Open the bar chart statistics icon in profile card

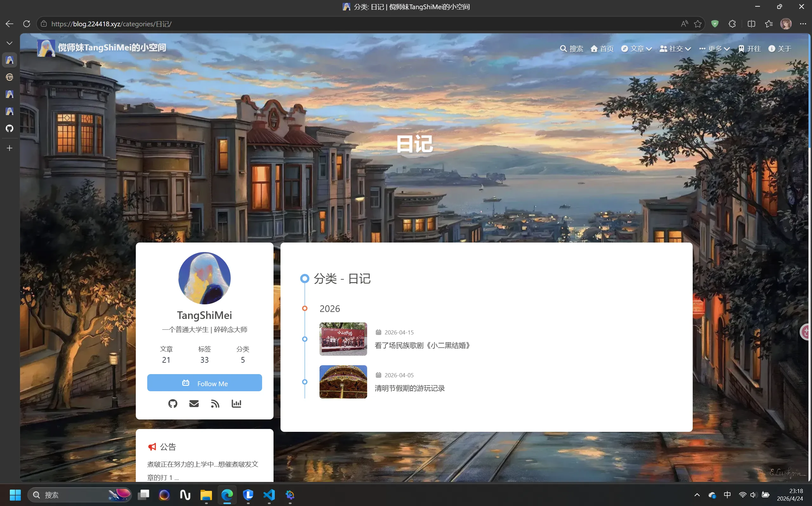point(236,404)
